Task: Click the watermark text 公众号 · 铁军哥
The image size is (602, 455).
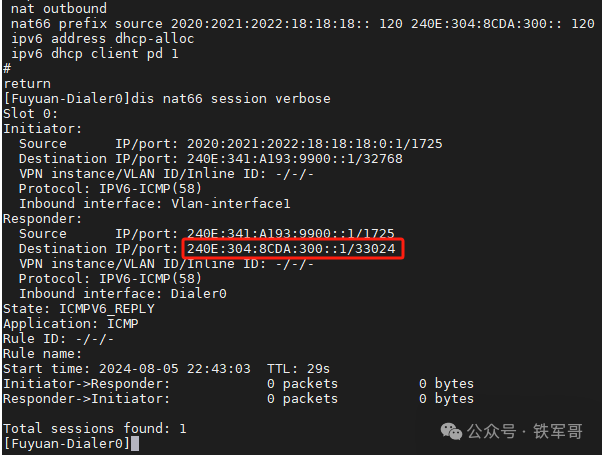Action: point(525,431)
